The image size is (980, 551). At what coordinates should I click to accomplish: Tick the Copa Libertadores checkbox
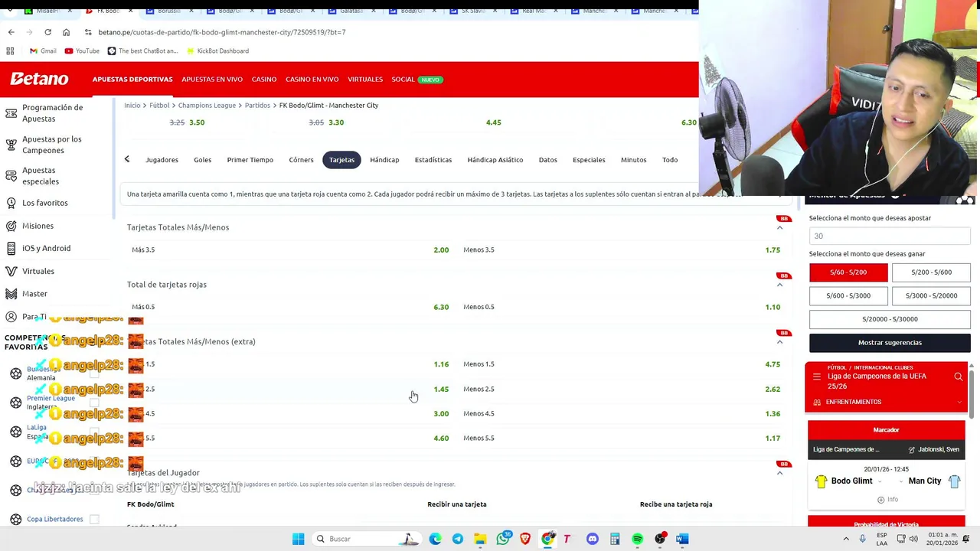coord(94,519)
